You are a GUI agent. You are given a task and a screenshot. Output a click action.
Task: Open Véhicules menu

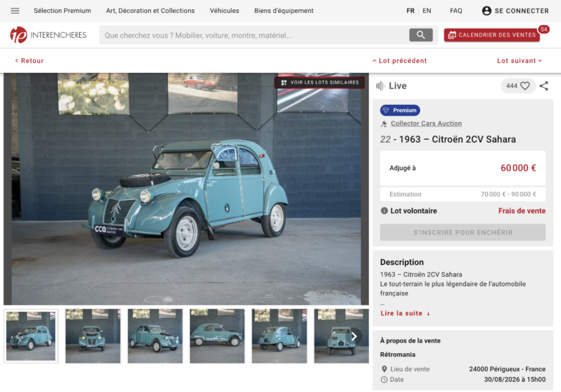pyautogui.click(x=224, y=11)
